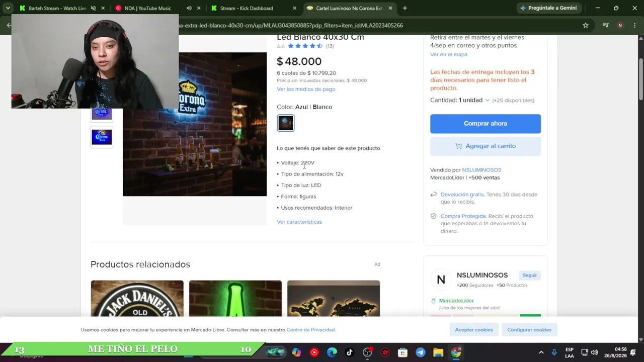644x362 pixels.
Task: Open the Jack Daniel's related product card
Action: click(x=137, y=299)
